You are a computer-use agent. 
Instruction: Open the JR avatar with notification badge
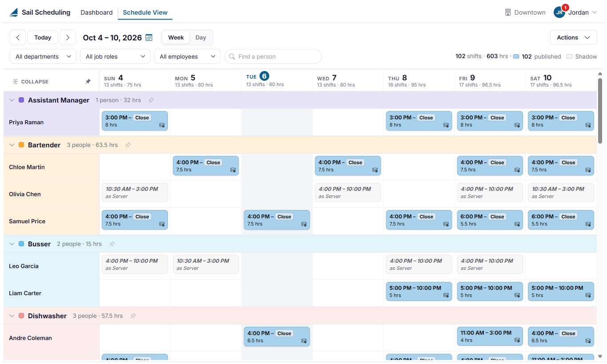coord(560,12)
